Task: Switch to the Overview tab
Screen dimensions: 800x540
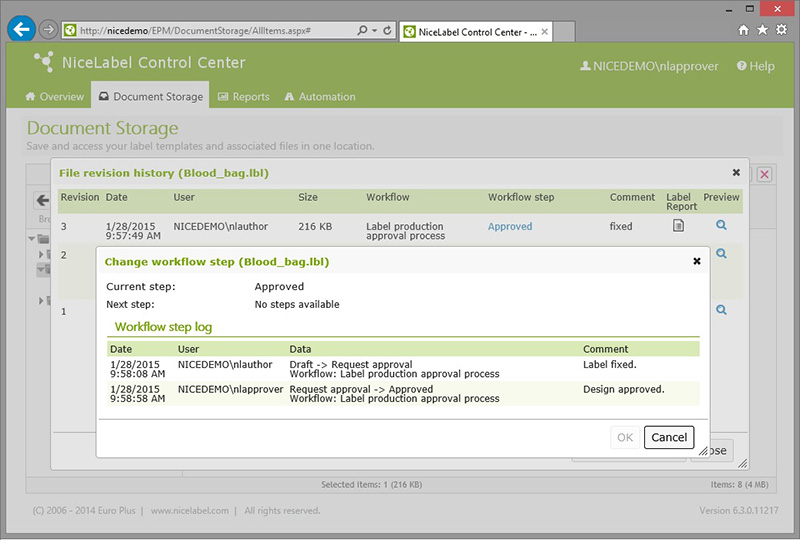Action: point(55,96)
